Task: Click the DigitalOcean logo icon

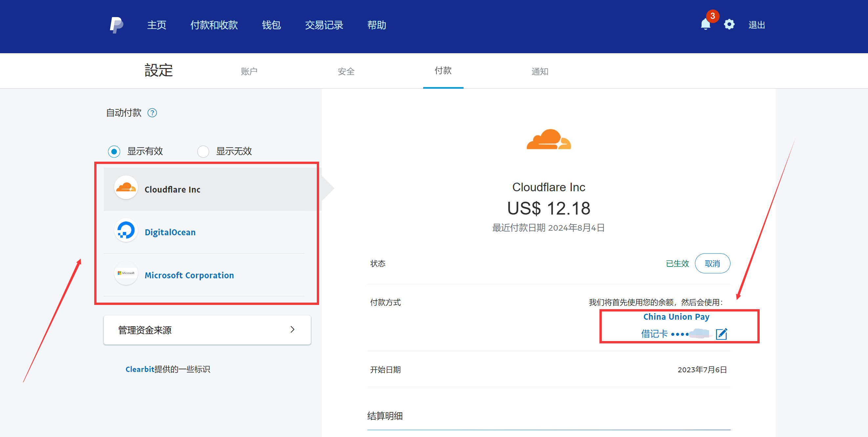Action: click(x=126, y=231)
